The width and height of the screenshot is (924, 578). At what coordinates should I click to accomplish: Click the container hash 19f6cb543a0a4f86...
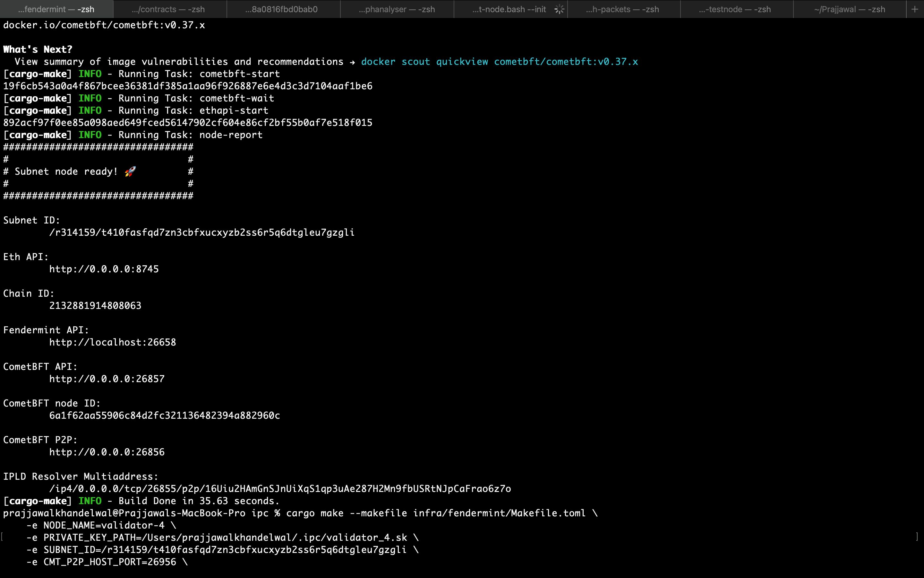pyautogui.click(x=188, y=86)
